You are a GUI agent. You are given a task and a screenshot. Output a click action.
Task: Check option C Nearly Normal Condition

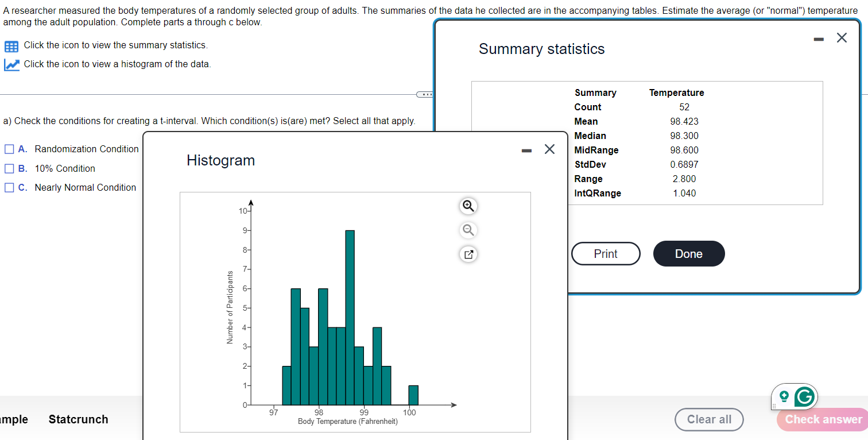coord(9,187)
